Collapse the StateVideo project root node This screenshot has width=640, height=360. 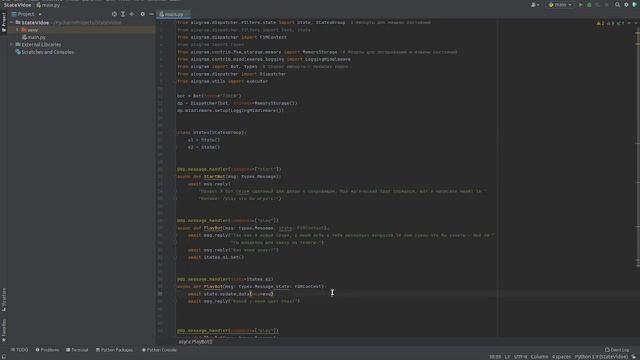click(x=12, y=23)
